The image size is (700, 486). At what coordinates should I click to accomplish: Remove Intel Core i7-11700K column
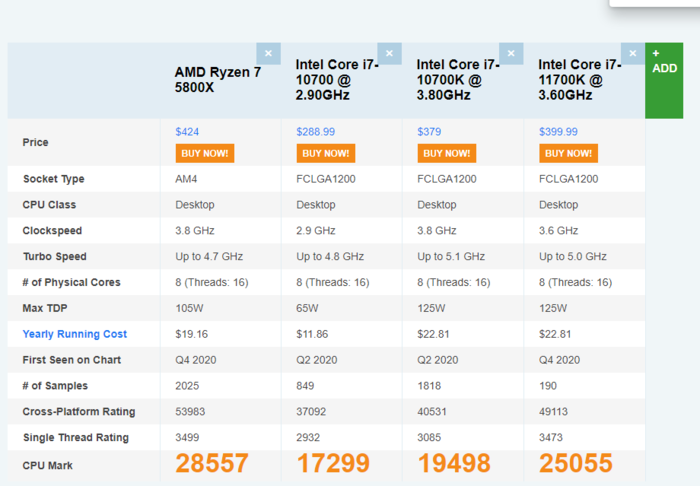click(x=633, y=54)
